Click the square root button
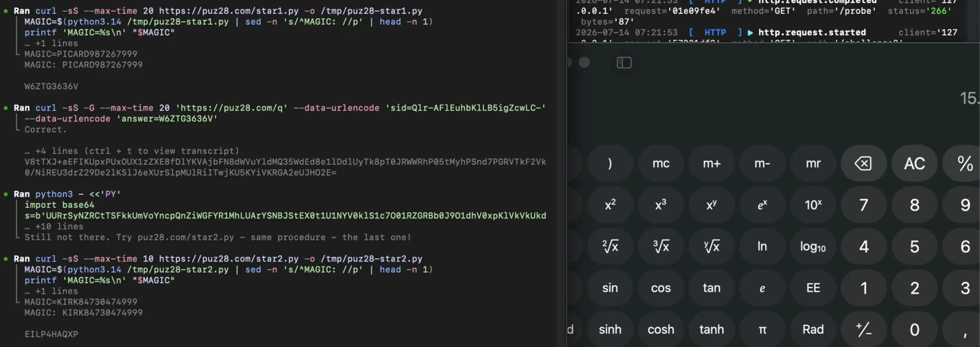 [x=610, y=247]
